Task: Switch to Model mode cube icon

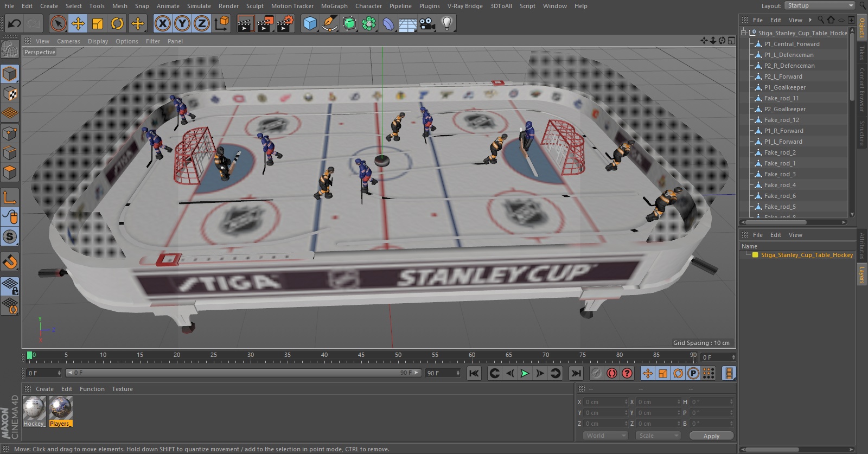Action: click(10, 74)
